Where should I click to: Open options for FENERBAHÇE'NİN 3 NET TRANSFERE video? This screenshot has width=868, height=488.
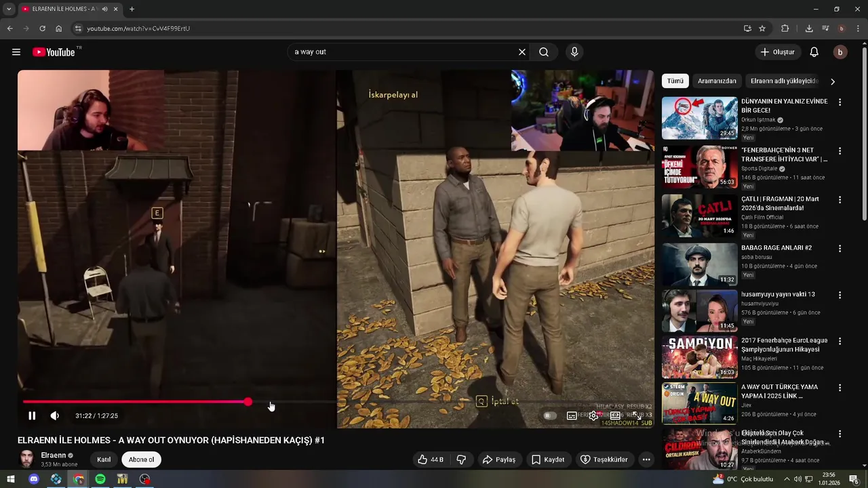coord(840,151)
